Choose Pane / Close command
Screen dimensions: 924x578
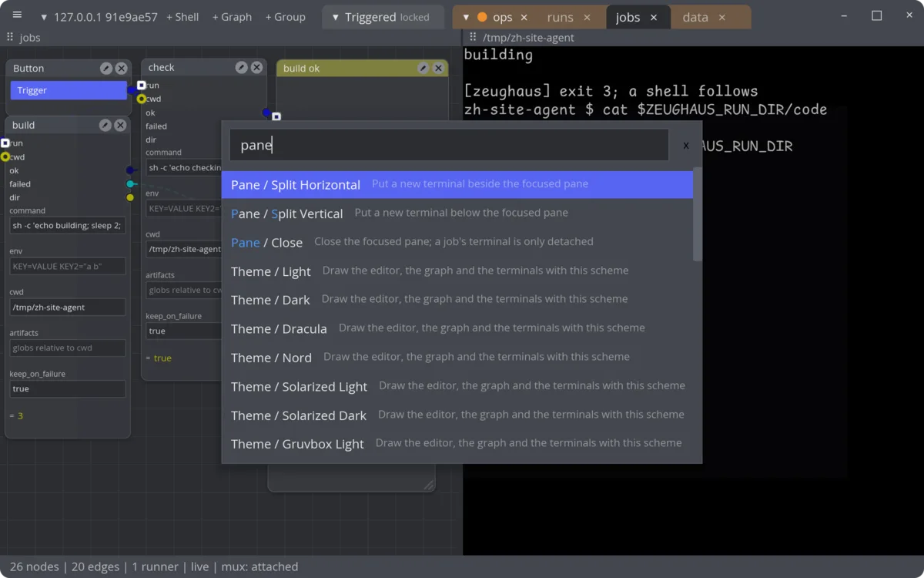coord(457,242)
